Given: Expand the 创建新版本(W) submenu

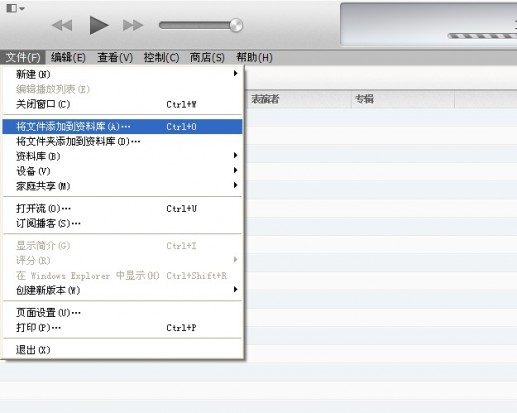Looking at the screenshot, I should [x=122, y=290].
